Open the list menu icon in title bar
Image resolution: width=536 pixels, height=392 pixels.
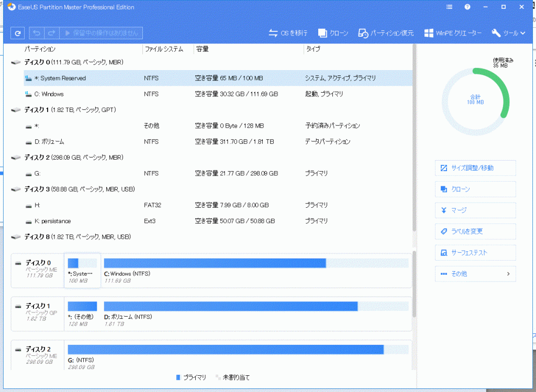coord(450,7)
